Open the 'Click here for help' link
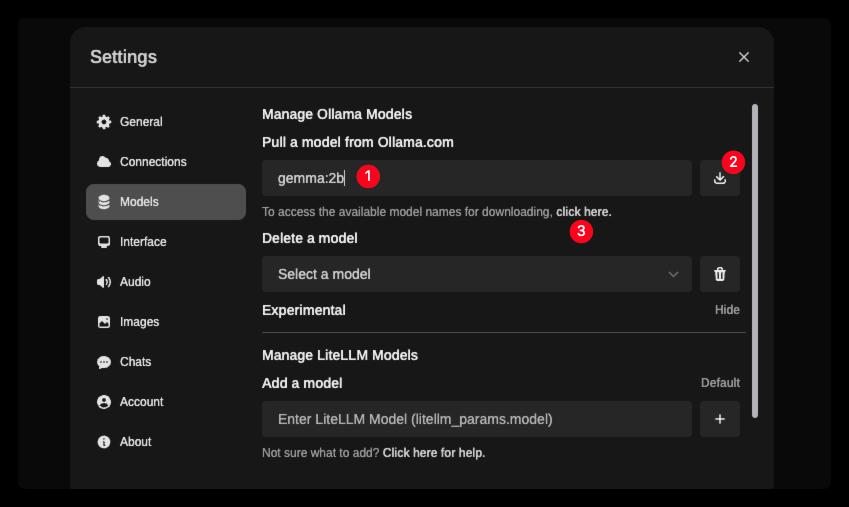849x507 pixels. click(x=433, y=453)
